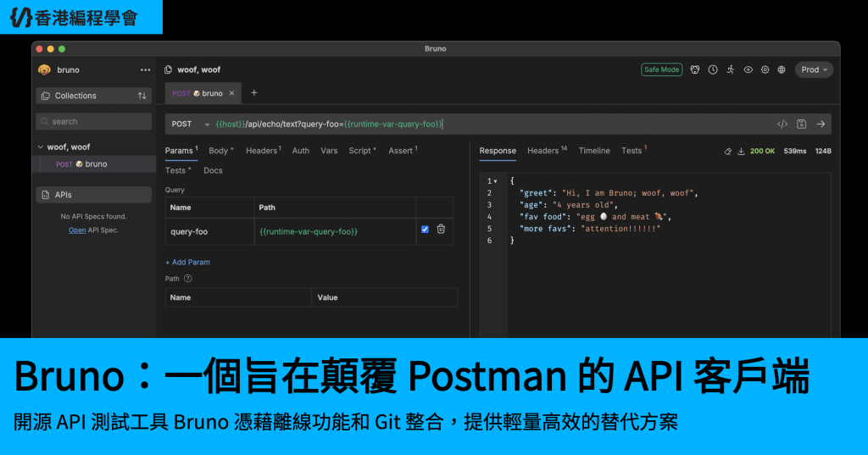The image size is (868, 455).
Task: Open the response Headers tab
Action: [547, 151]
